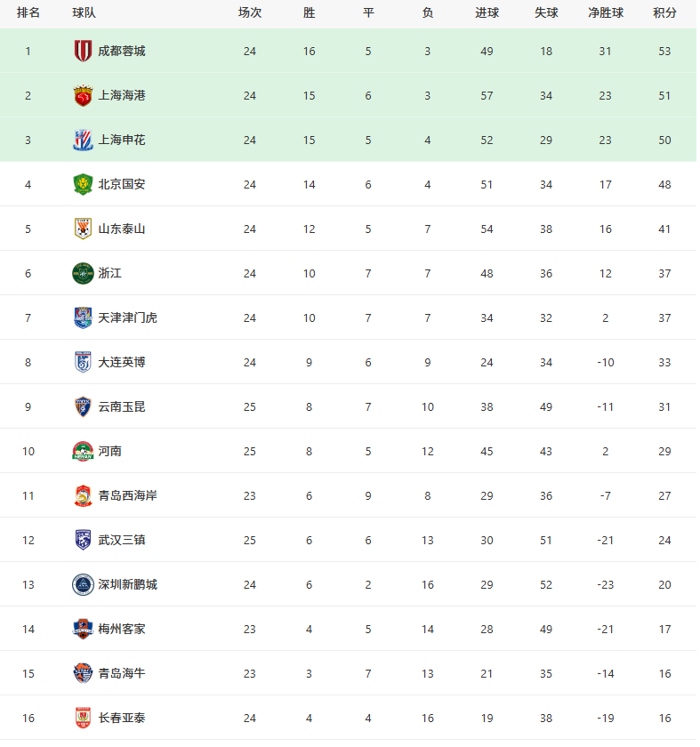Click the 净胜球 column header
Image resolution: width=700 pixels, height=747 pixels.
pos(606,12)
